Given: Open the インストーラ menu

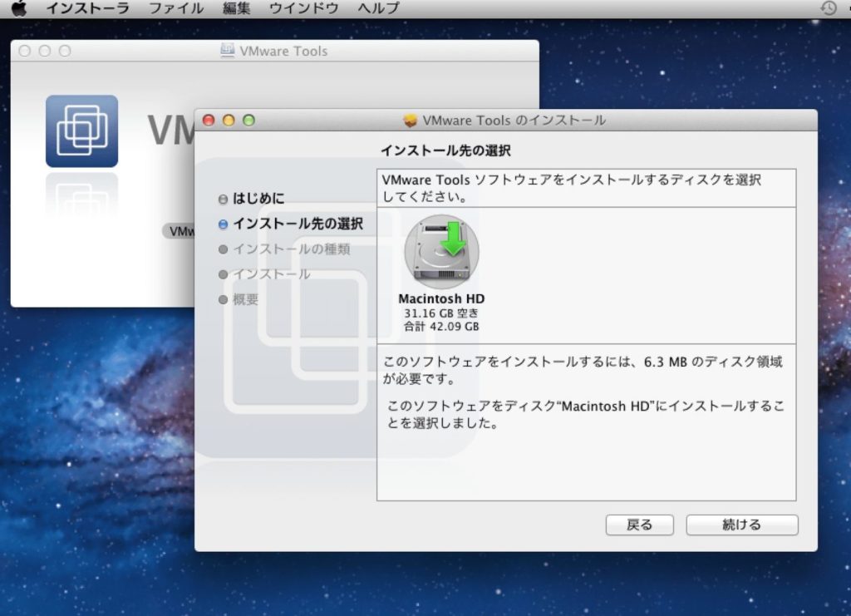Looking at the screenshot, I should (x=88, y=8).
